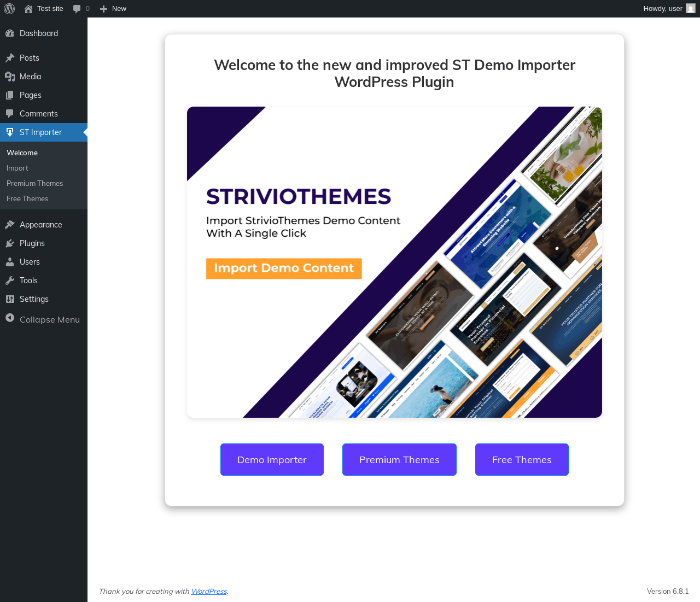Click the WordPress logo icon
Viewport: 700px width, 602px height.
[x=9, y=9]
